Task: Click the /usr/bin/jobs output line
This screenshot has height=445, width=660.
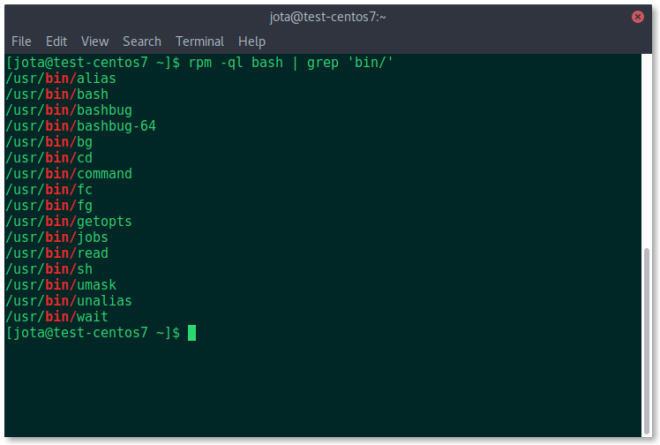Action: tap(56, 237)
